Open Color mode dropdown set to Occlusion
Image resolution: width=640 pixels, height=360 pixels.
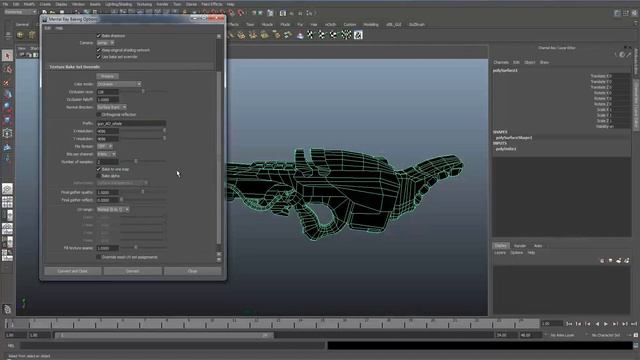point(119,84)
